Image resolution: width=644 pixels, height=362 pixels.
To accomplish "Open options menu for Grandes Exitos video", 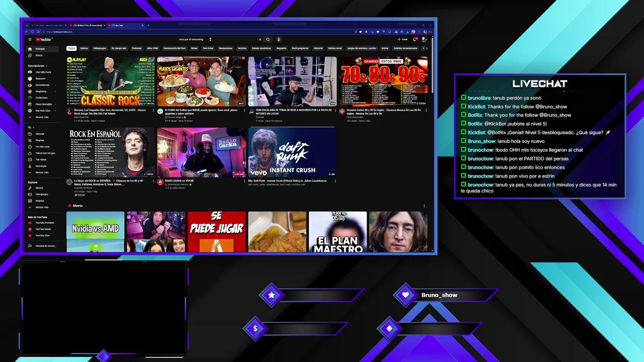I will (x=426, y=110).
